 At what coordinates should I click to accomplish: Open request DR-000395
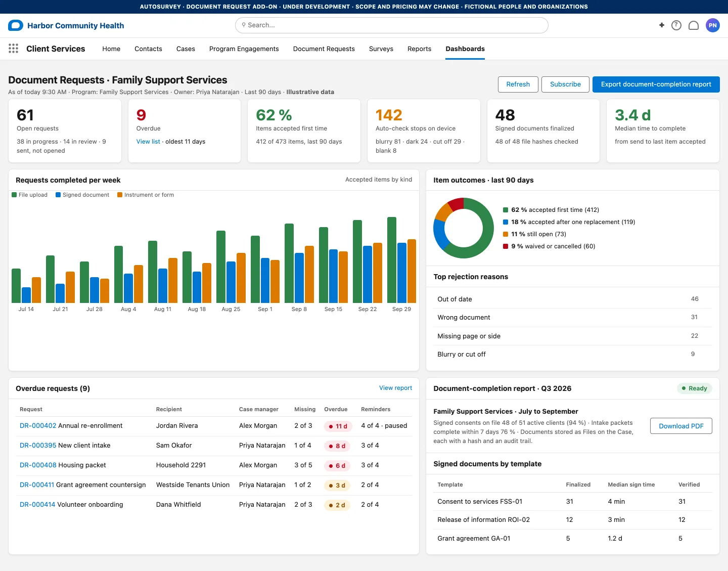tap(38, 446)
